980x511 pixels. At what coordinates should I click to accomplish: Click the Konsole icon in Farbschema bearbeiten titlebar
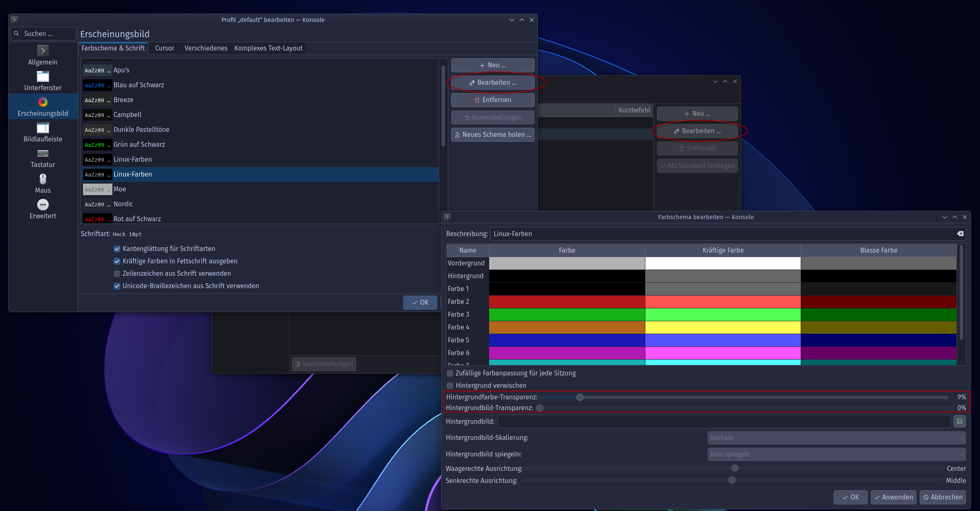click(x=447, y=217)
